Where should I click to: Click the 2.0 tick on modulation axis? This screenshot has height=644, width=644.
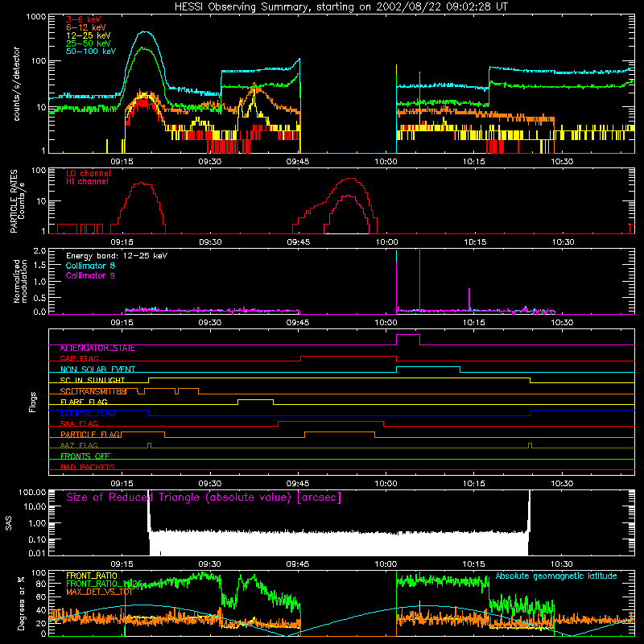tap(39, 251)
